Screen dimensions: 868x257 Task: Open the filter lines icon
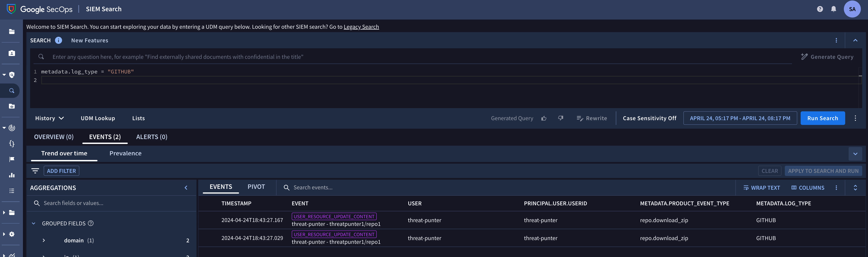[35, 171]
